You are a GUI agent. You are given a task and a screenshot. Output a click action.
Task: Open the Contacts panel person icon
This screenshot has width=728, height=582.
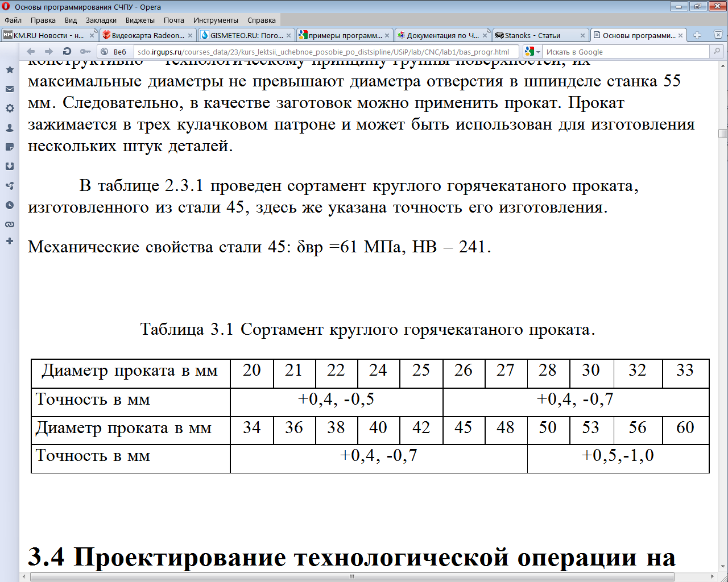tap(10, 128)
